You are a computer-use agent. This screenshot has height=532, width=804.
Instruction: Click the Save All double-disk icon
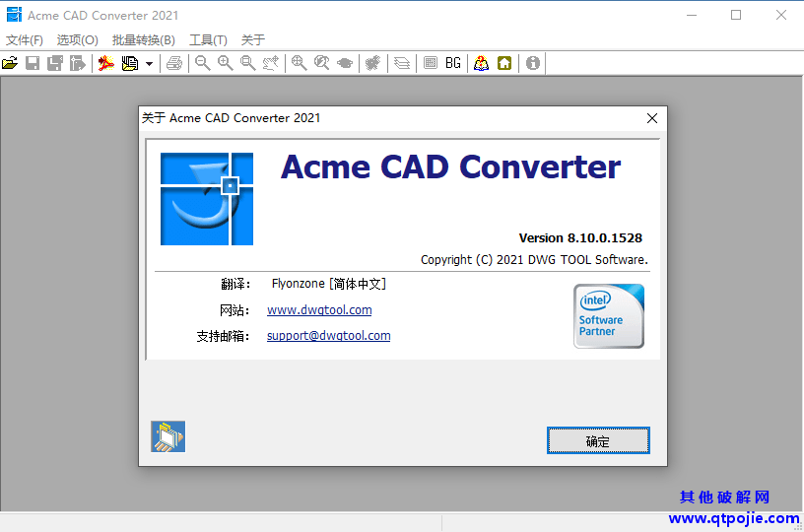[55, 63]
